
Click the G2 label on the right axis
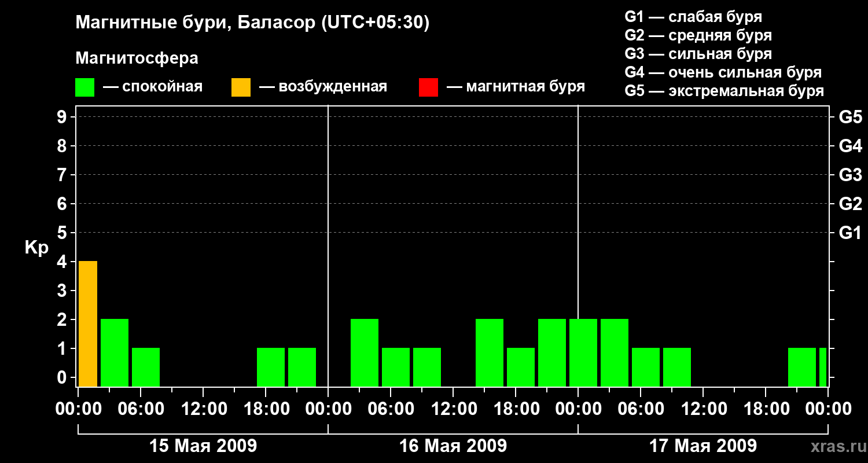point(850,204)
